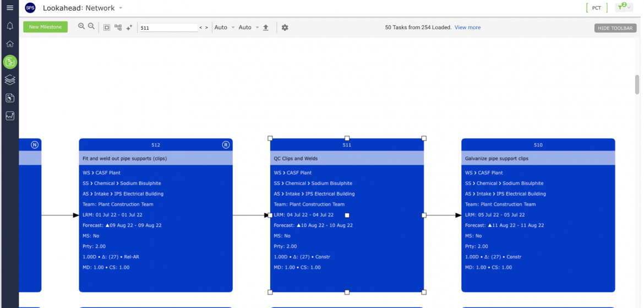Click the sparkle auto-arrange icon

tap(129, 28)
